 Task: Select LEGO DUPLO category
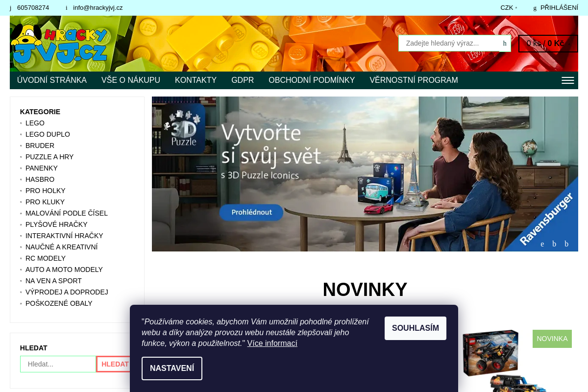[48, 134]
